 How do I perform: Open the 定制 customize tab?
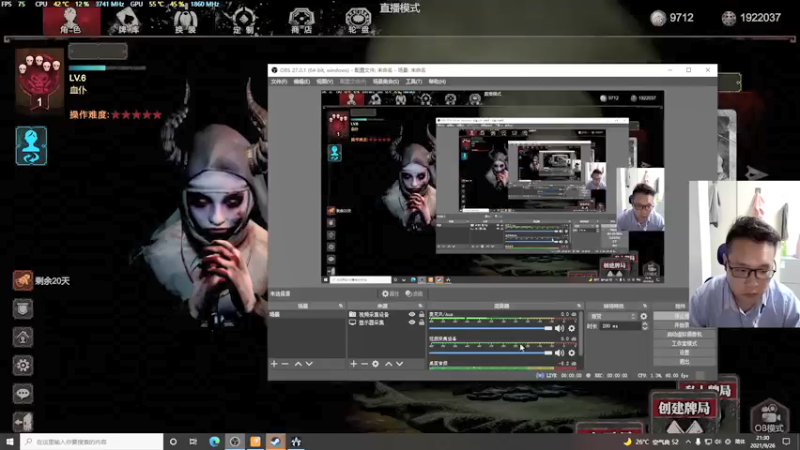click(x=243, y=21)
